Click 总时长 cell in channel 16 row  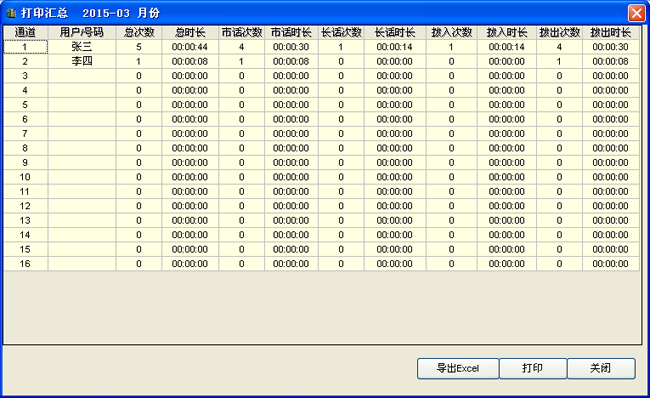click(190, 264)
